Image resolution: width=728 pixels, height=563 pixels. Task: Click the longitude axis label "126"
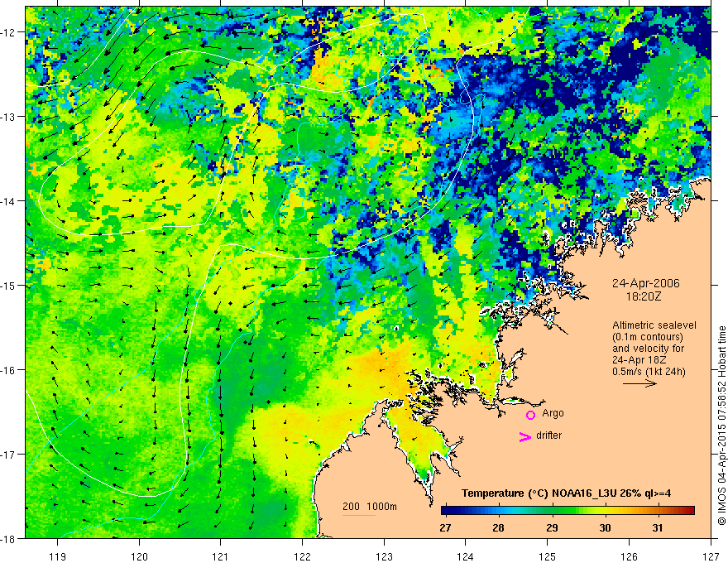click(x=629, y=556)
